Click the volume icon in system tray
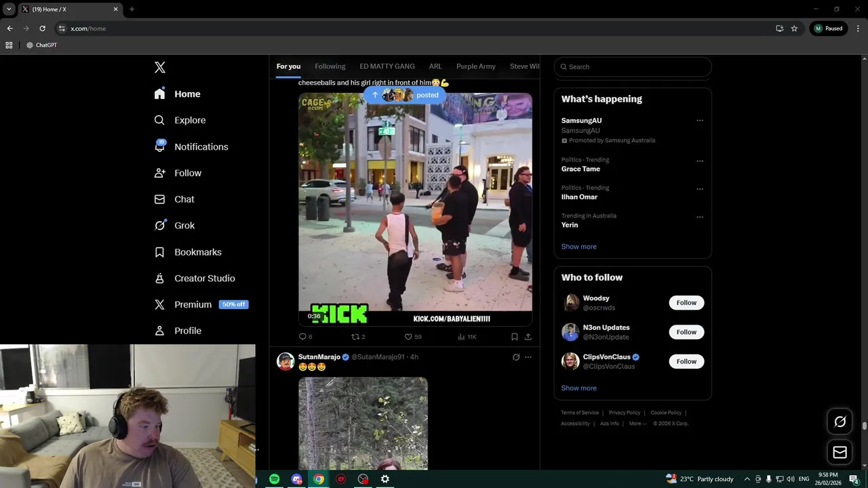Screen dimensions: 868x488 791,479
